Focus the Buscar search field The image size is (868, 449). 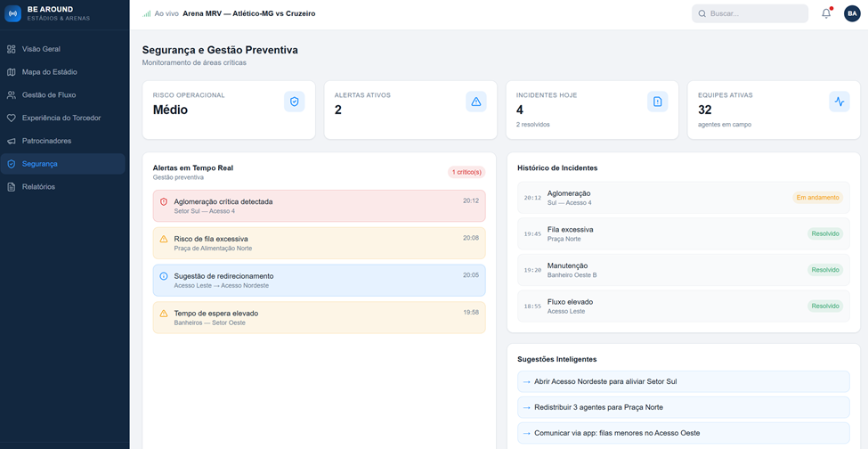(750, 13)
